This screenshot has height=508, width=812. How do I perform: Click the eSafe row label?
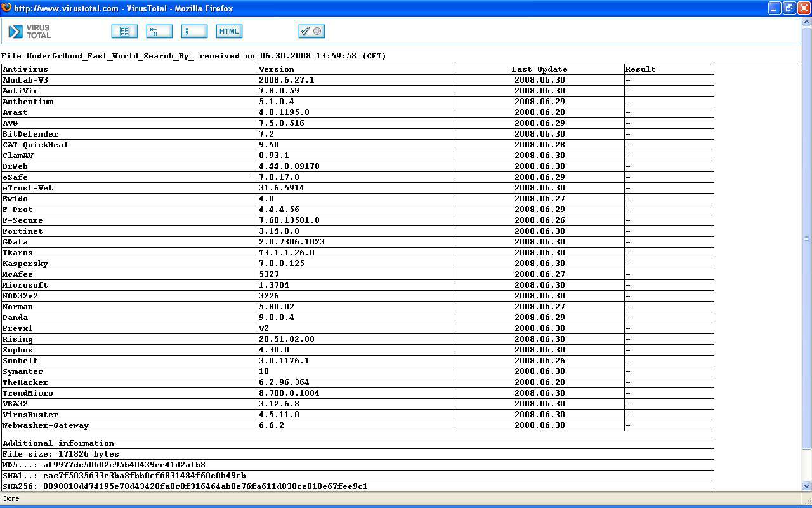click(15, 177)
